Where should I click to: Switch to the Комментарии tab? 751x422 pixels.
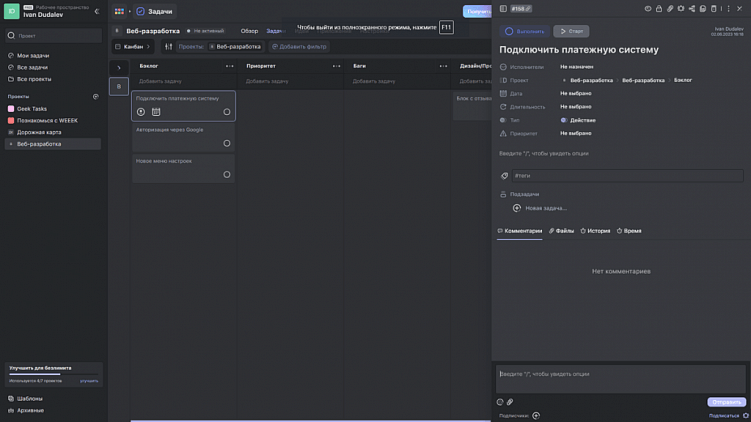[520, 231]
